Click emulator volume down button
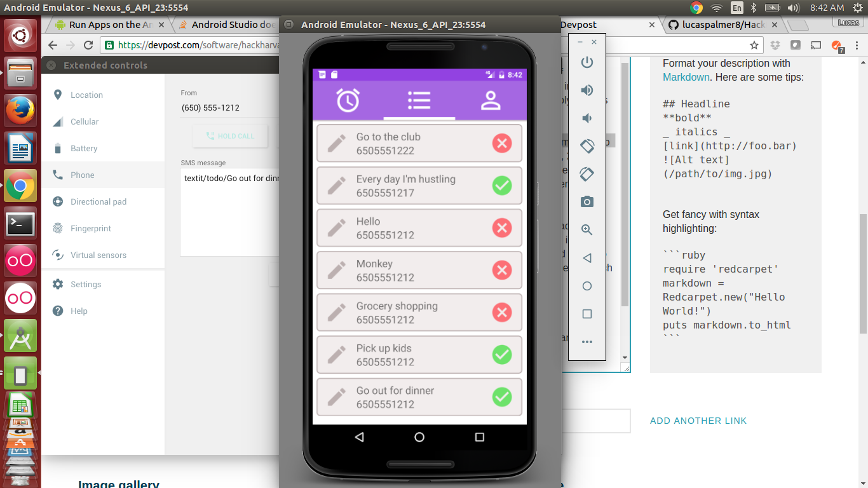868x488 pixels. pos(587,118)
